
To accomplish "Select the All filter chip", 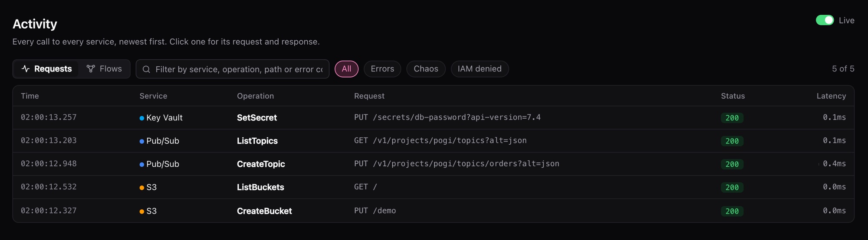I will [346, 69].
